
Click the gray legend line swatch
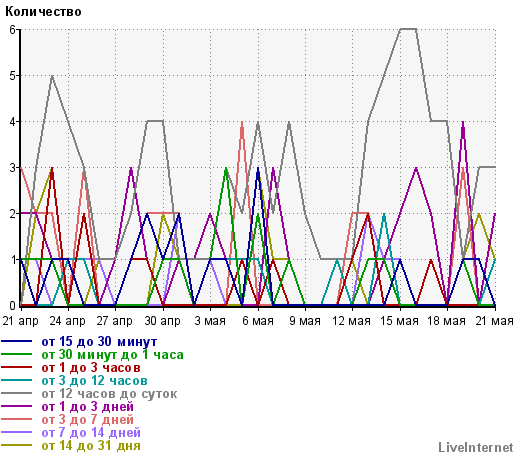tap(17, 393)
